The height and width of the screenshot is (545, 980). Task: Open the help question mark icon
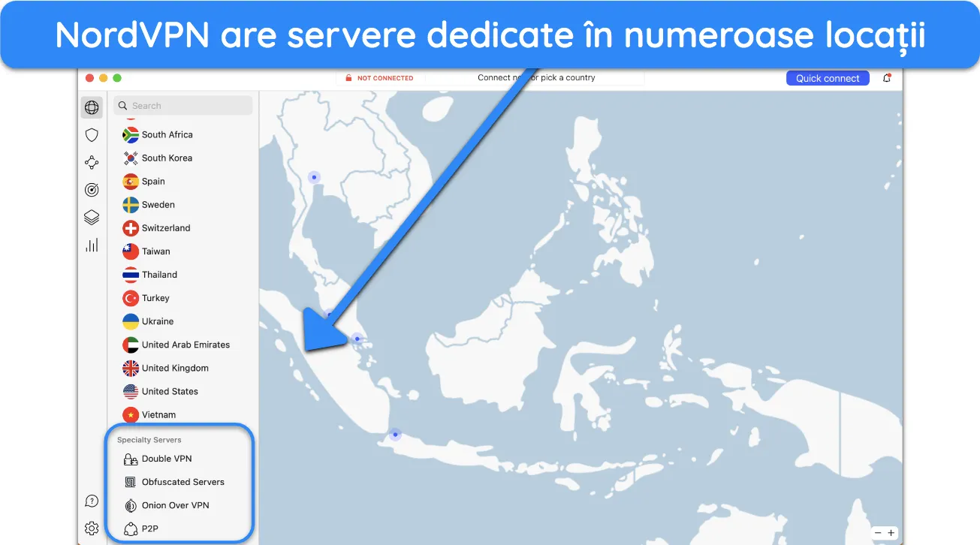(x=92, y=501)
